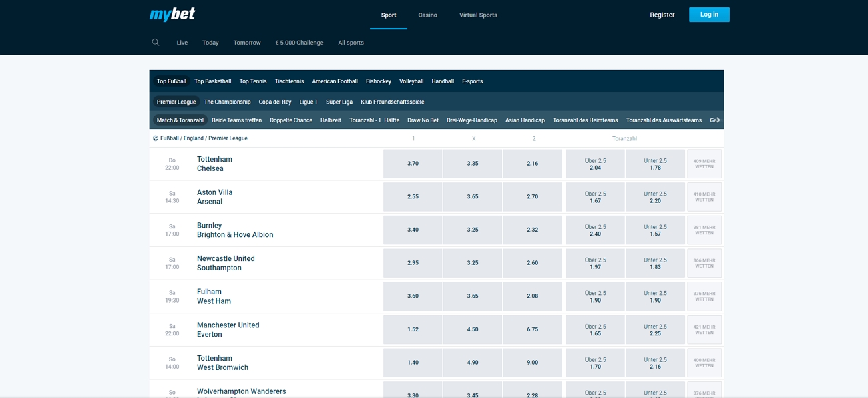
Task: Click the football icon beside Fußball breadcrumb
Action: click(x=156, y=138)
